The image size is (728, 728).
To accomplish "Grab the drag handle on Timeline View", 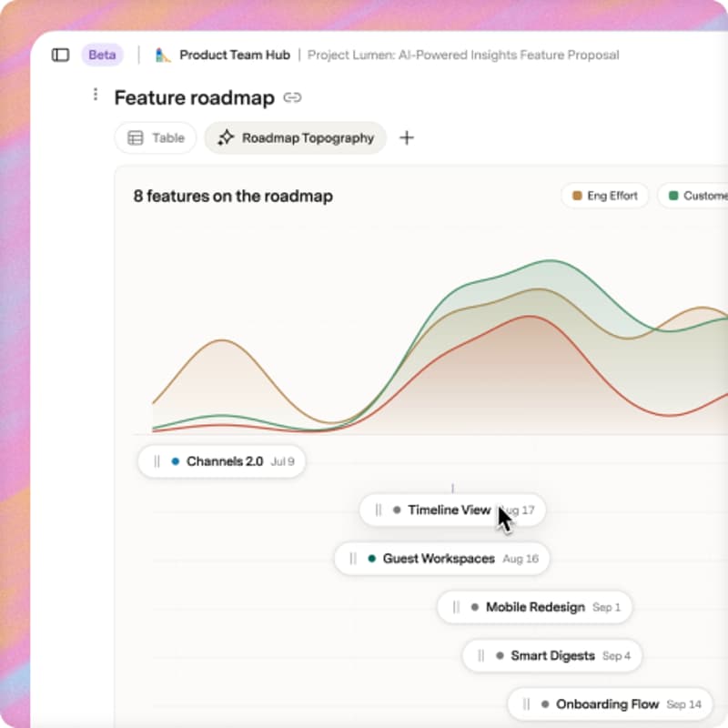I will (x=379, y=510).
